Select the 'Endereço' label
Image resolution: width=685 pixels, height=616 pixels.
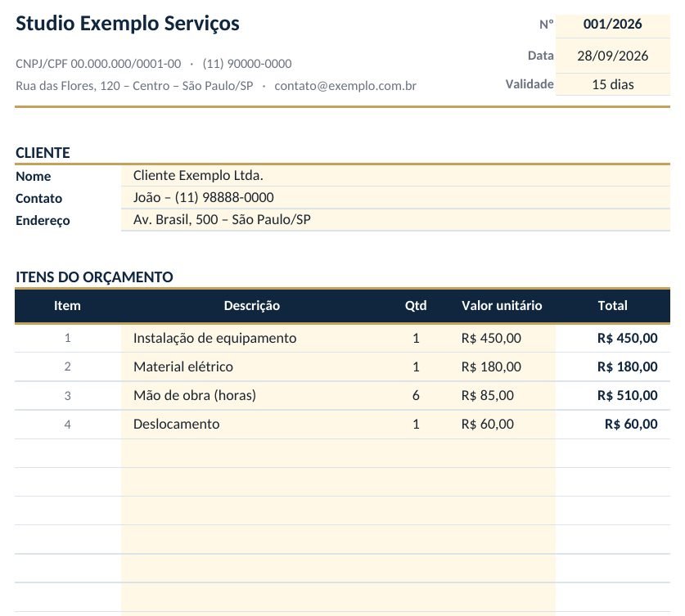click(x=43, y=221)
